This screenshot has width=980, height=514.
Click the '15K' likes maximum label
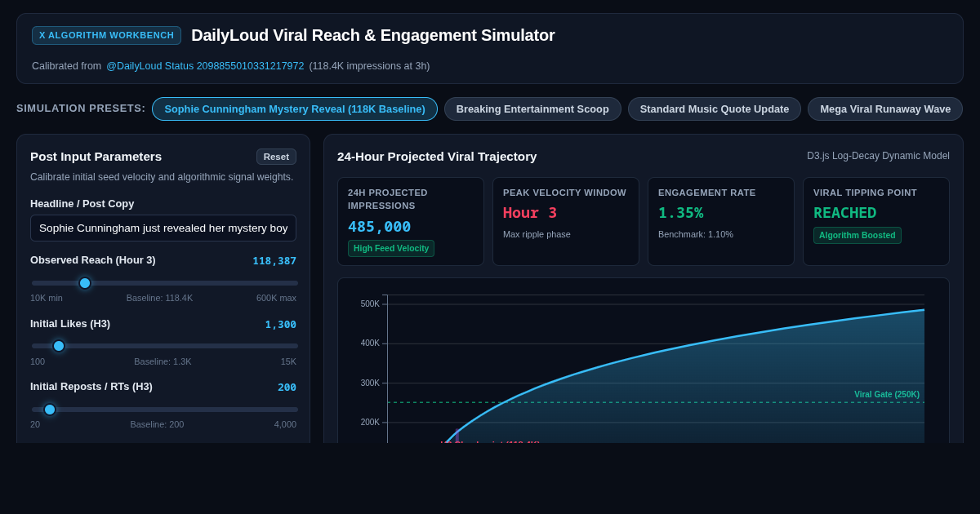tap(288, 361)
